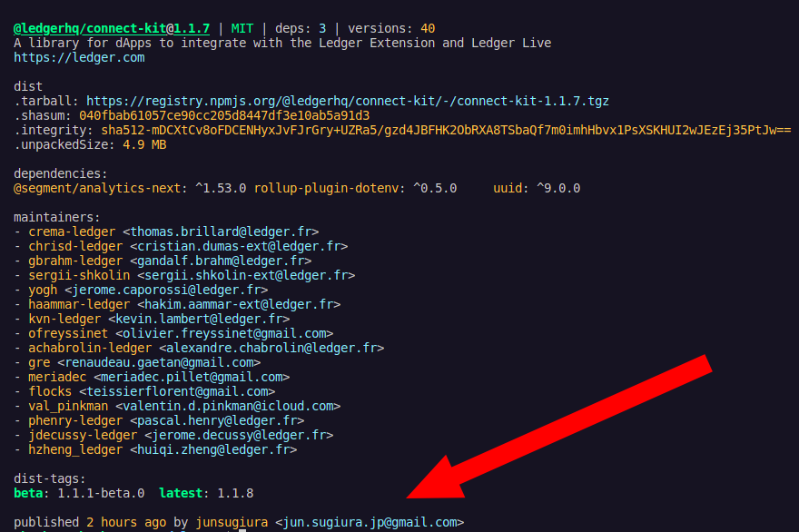Click publisher name junsugiura
Image resolution: width=799 pixels, height=532 pixels.
(x=232, y=522)
